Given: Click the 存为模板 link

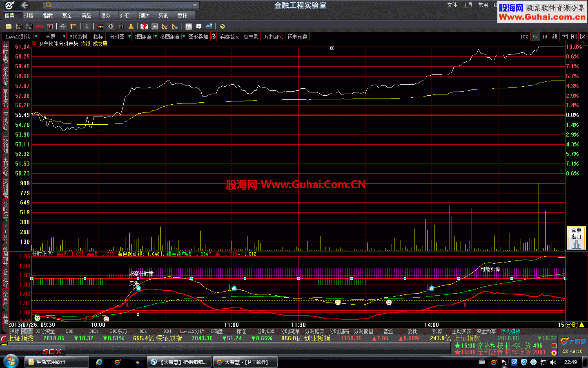Looking at the screenshot, I should click(x=510, y=332).
